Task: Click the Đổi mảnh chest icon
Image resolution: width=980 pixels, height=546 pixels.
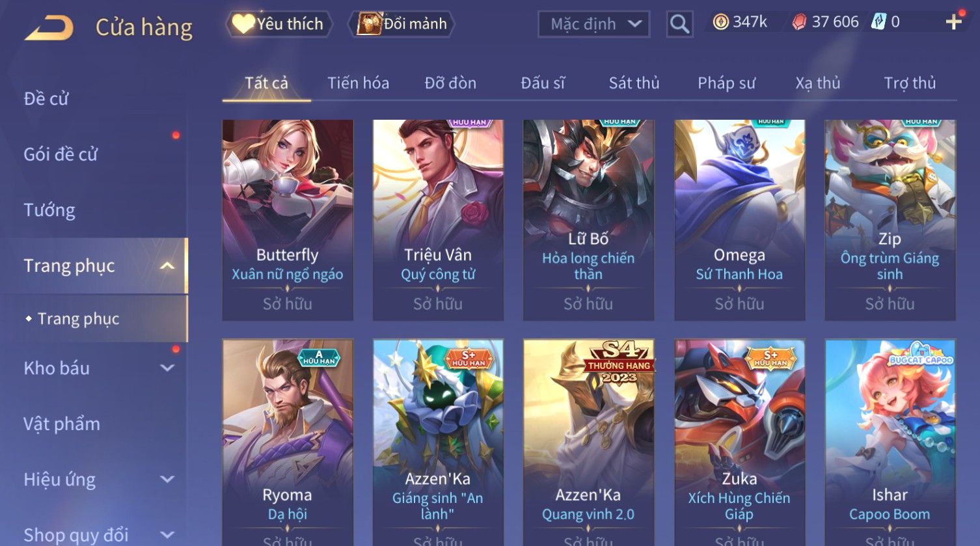Action: click(x=369, y=24)
